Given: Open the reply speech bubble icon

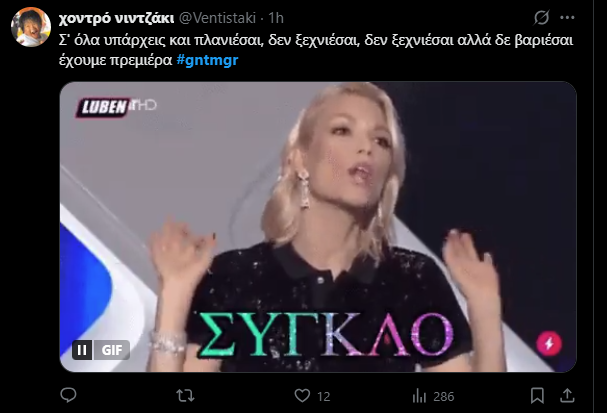Looking at the screenshot, I should 69,396.
